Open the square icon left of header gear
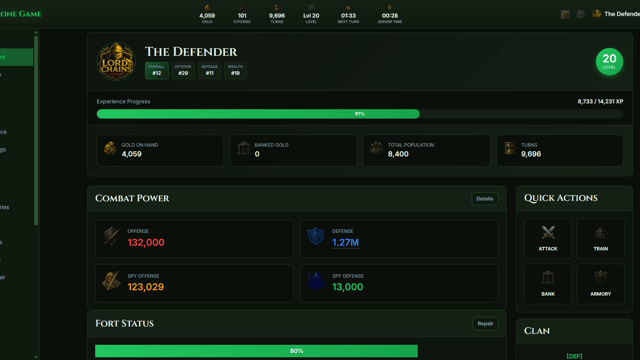 (565, 14)
